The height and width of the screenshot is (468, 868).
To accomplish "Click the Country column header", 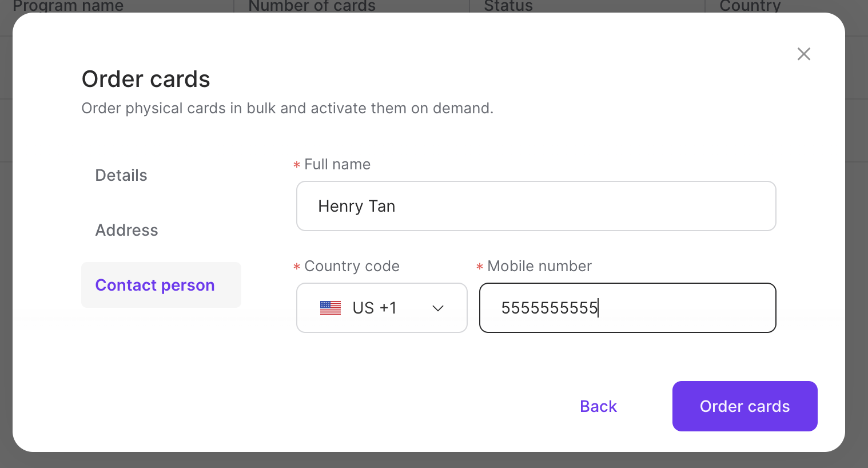I will (750, 6).
